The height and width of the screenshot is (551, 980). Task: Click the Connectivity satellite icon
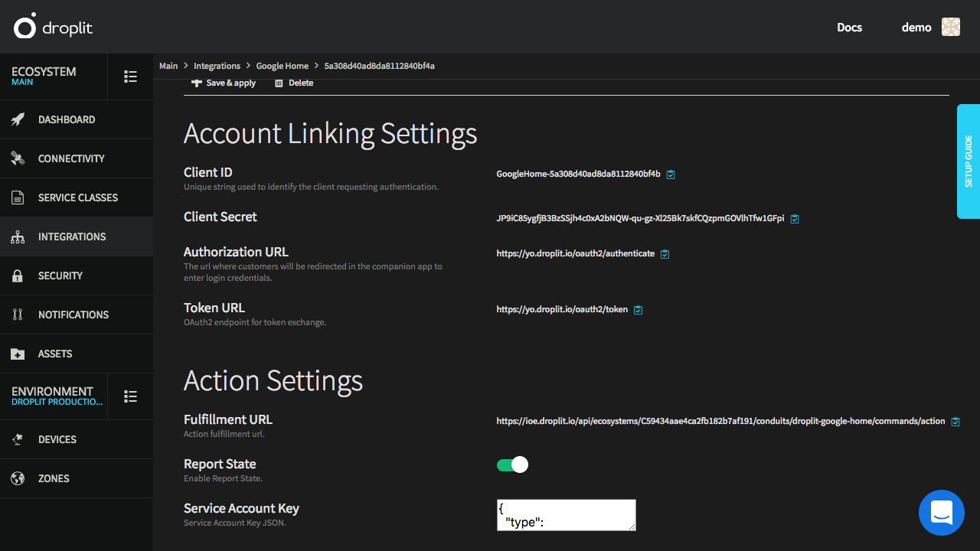point(18,158)
